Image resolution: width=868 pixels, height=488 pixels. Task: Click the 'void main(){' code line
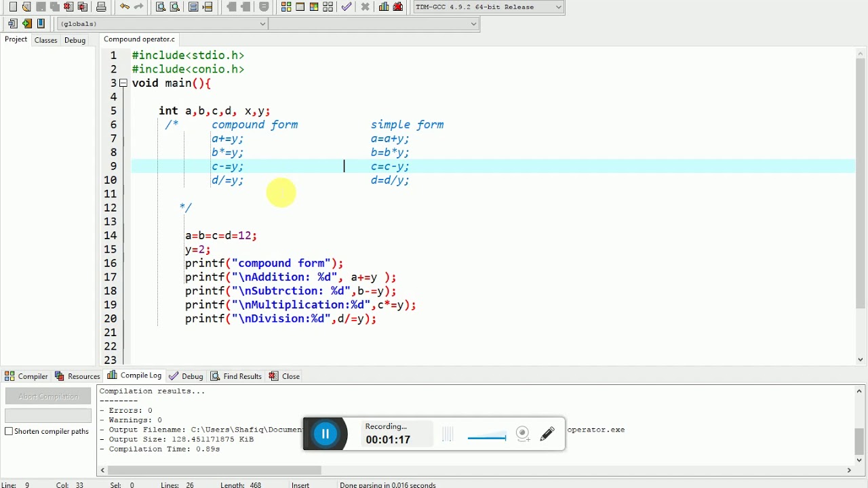pos(172,83)
